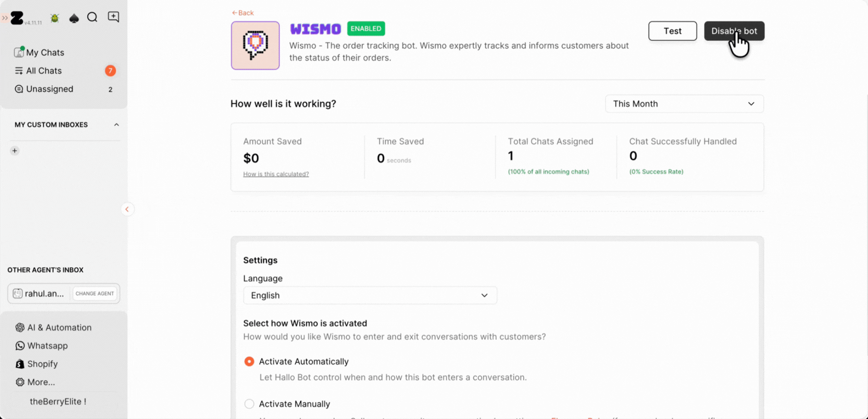Image resolution: width=868 pixels, height=419 pixels.
Task: Click the bug report icon in top bar
Action: coord(55,18)
